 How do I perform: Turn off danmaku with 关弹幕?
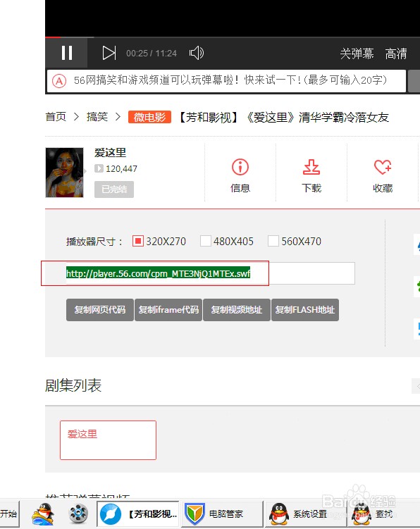[357, 54]
